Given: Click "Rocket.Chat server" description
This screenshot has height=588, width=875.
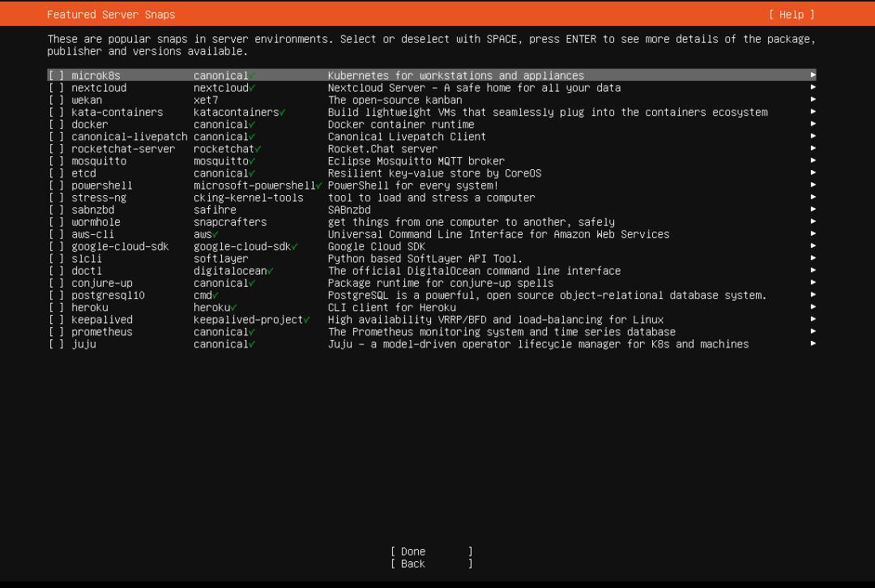Looking at the screenshot, I should coord(382,149).
